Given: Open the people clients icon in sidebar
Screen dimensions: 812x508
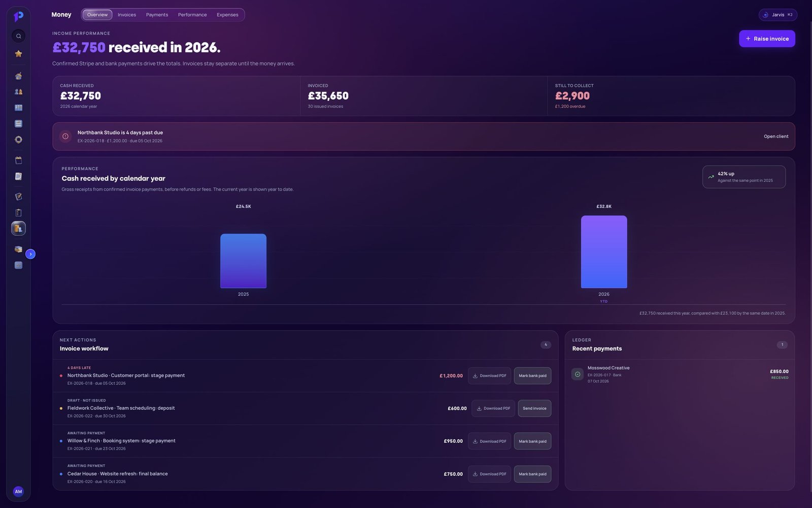Looking at the screenshot, I should point(18,92).
